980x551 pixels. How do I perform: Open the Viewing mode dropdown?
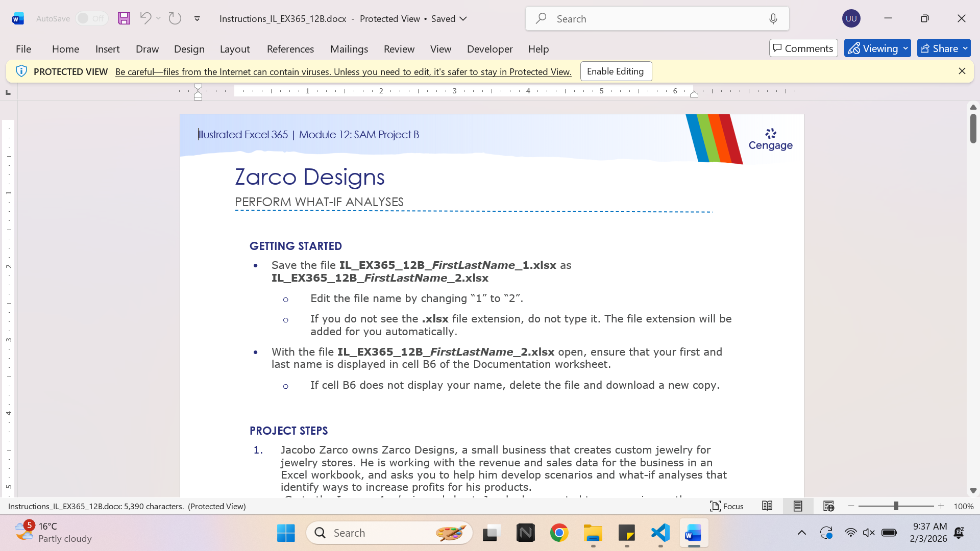(x=877, y=48)
